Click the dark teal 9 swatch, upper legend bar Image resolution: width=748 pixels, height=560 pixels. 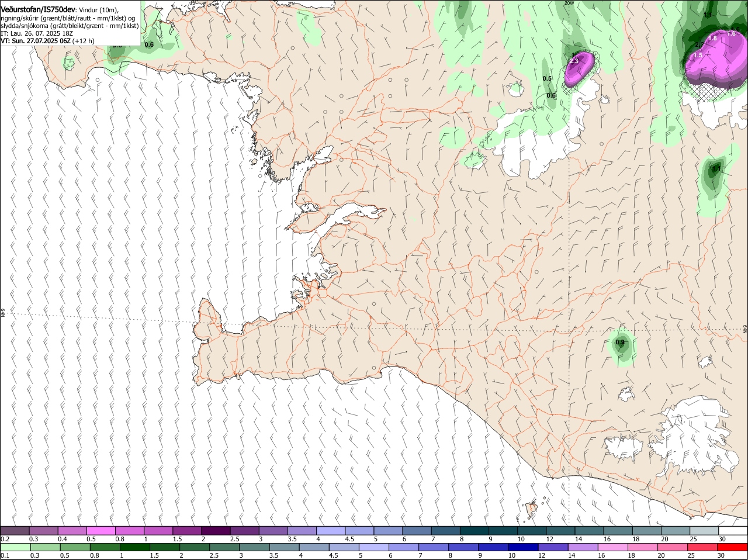(x=504, y=531)
